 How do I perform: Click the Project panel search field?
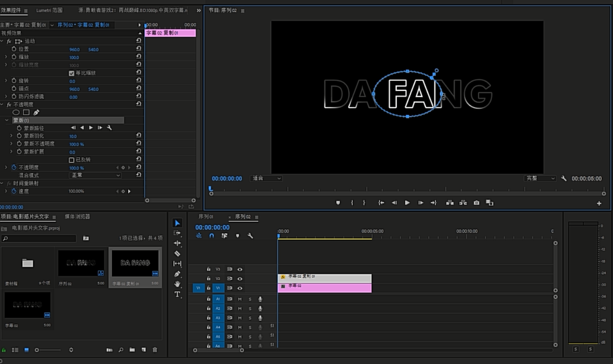click(39, 238)
